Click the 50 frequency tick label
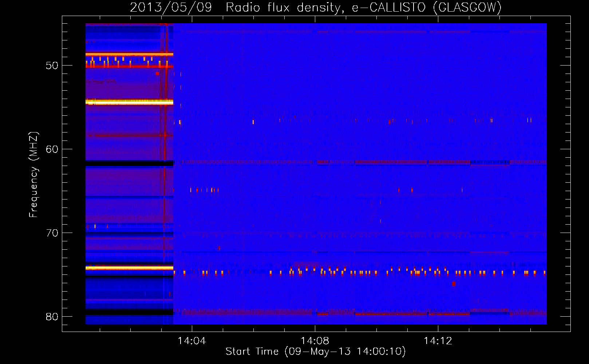Image resolution: width=589 pixels, height=364 pixels. 52,66
